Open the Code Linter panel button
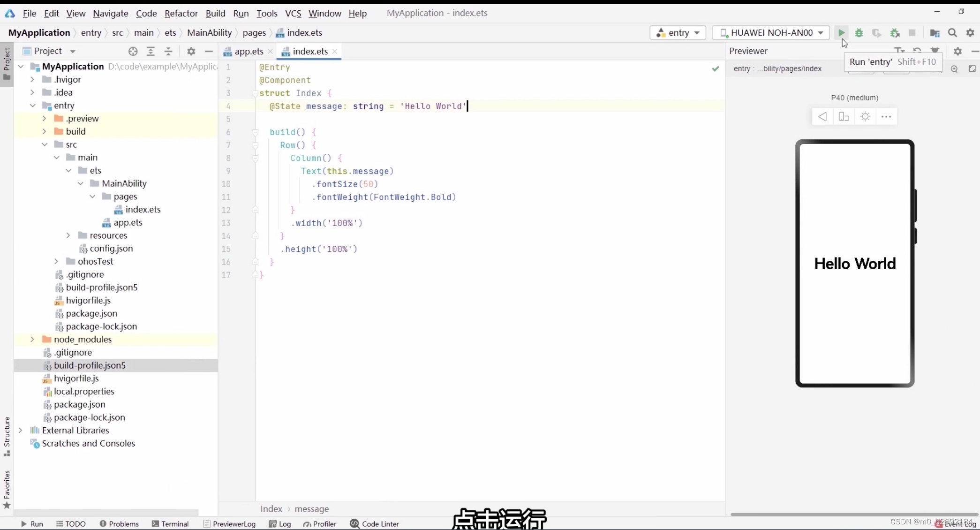The height and width of the screenshot is (530, 980). (x=375, y=524)
